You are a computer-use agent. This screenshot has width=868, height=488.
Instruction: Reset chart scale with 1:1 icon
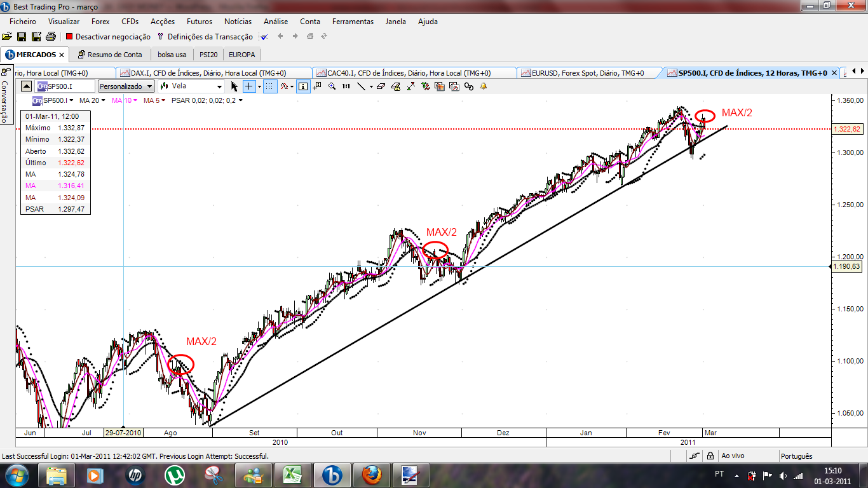[x=346, y=86]
